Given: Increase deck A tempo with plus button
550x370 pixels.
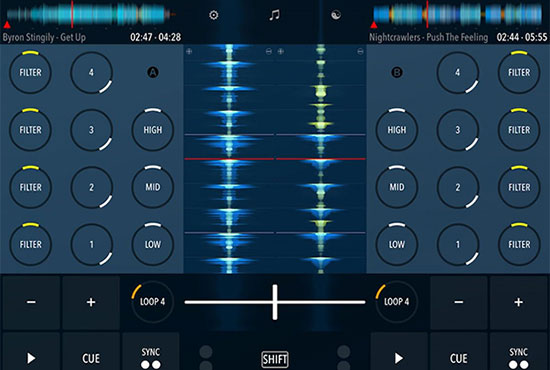Looking at the screenshot, I should click(x=91, y=302).
